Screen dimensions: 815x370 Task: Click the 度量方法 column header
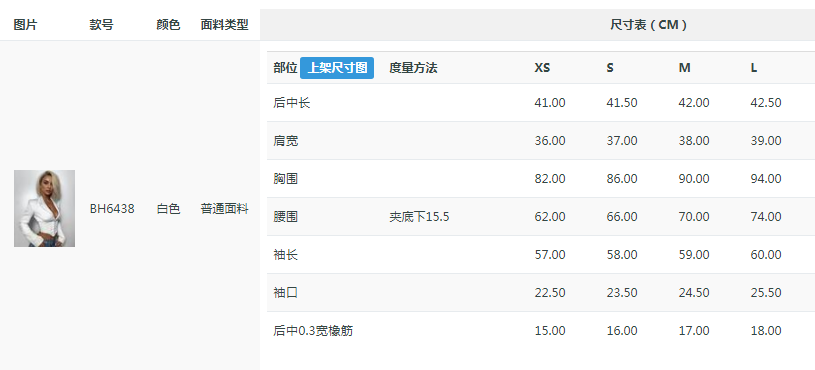(x=413, y=68)
